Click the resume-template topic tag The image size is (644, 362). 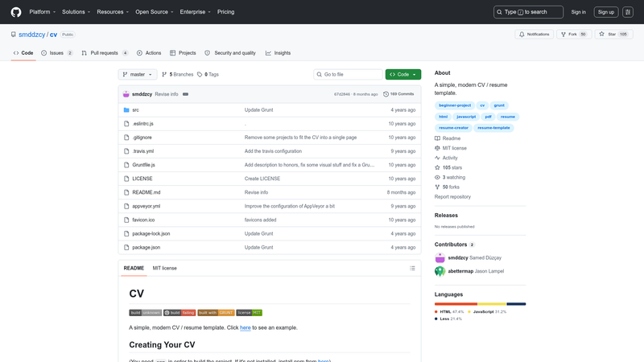pos(493,128)
